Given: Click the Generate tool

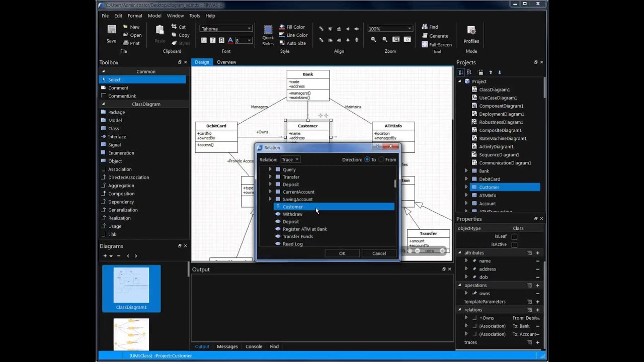Looking at the screenshot, I should tap(435, 36).
